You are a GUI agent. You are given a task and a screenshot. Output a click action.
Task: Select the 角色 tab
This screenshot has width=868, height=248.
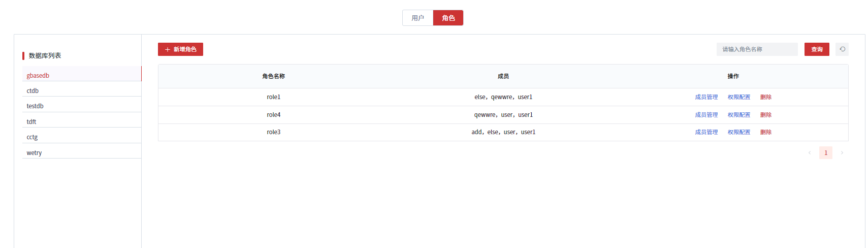(448, 18)
